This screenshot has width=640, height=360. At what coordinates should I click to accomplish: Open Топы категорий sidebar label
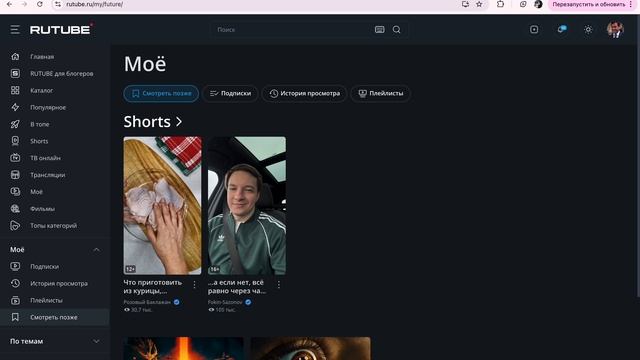(x=53, y=225)
